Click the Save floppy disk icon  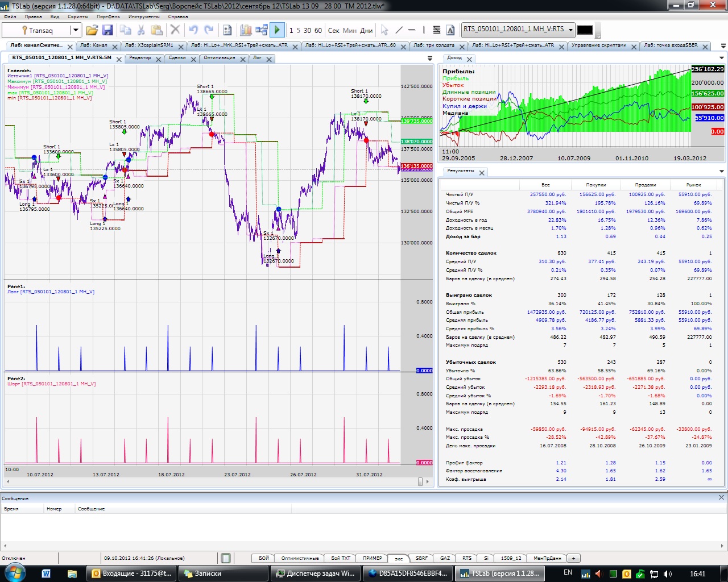tap(107, 30)
